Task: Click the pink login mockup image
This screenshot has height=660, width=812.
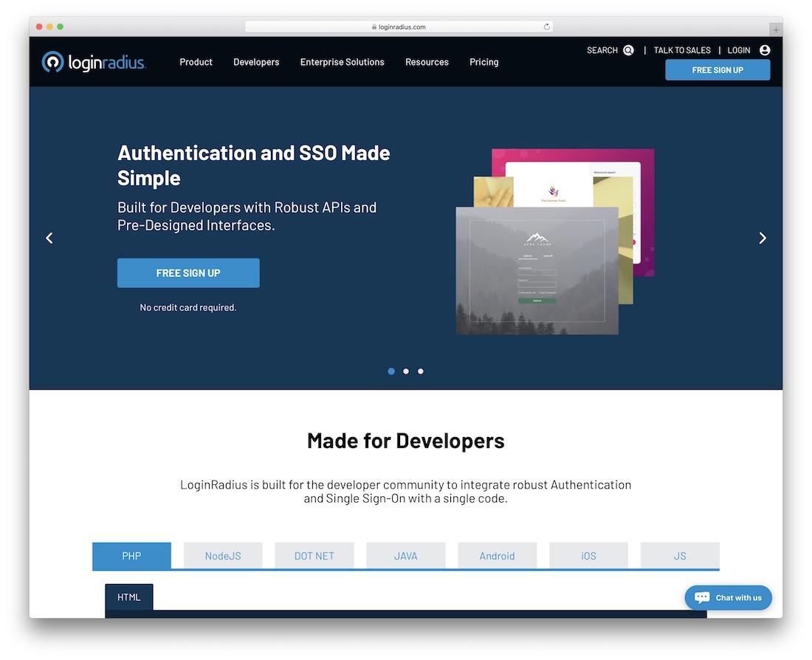Action: point(573,213)
